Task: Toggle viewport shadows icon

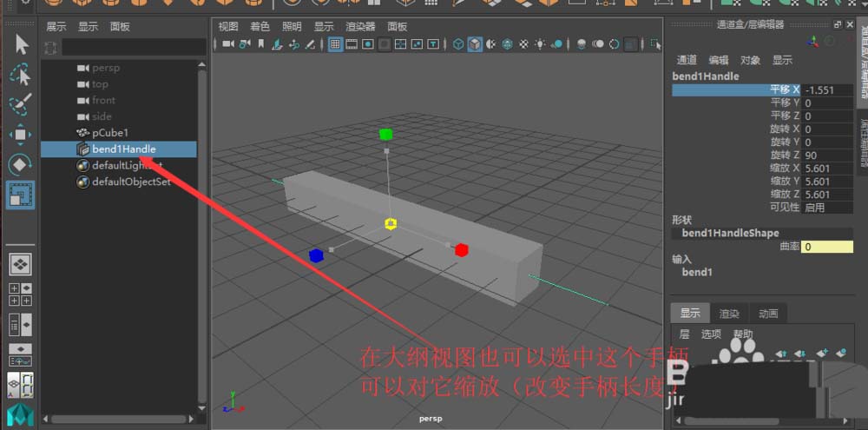Action: (x=558, y=43)
